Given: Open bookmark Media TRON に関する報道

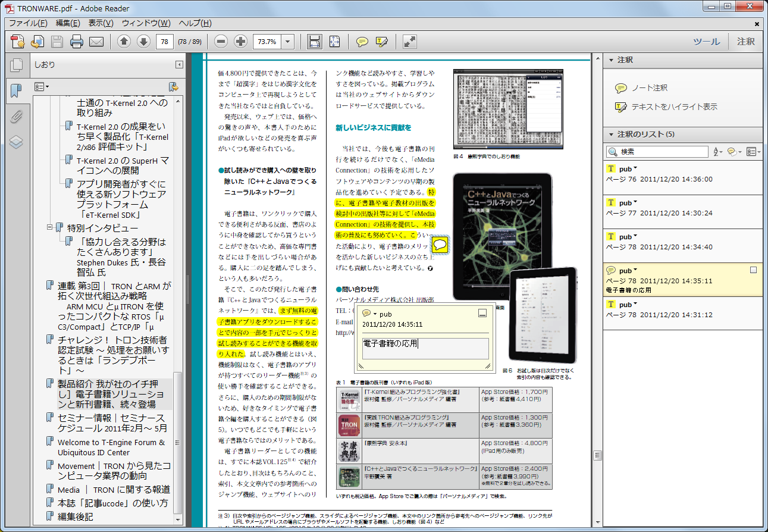Looking at the screenshot, I should click(114, 489).
